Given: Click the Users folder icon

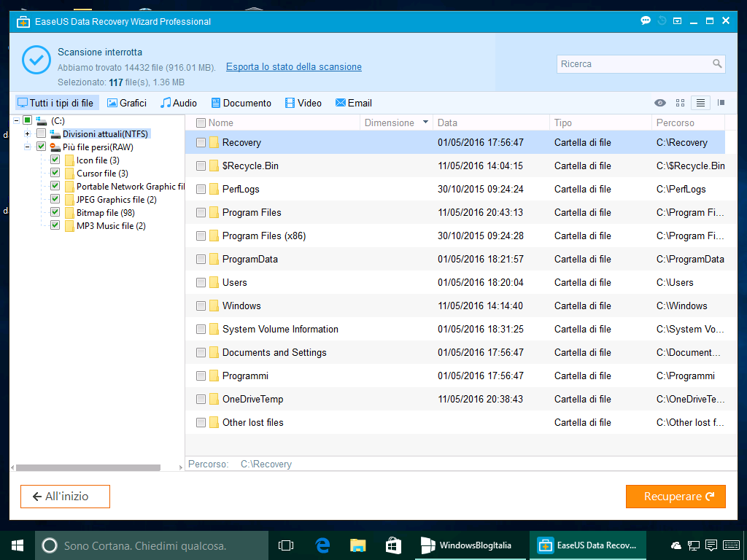Looking at the screenshot, I should (x=214, y=282).
